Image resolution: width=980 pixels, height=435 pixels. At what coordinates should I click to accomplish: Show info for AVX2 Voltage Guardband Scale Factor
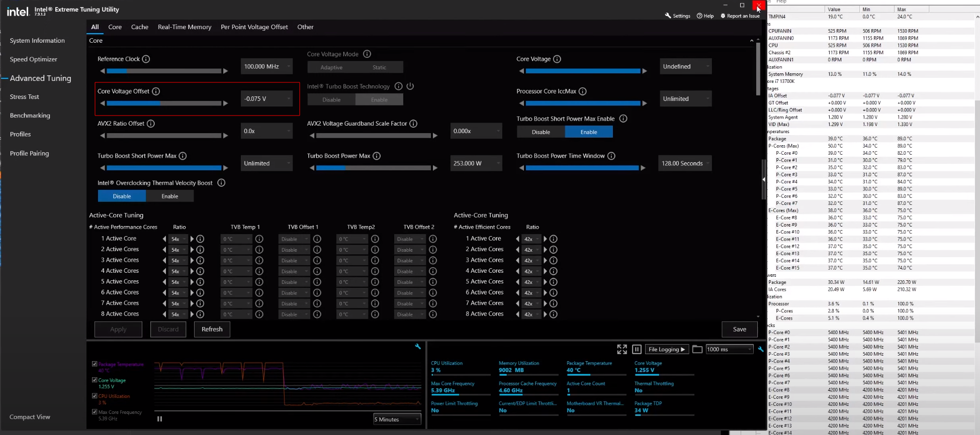coord(413,124)
